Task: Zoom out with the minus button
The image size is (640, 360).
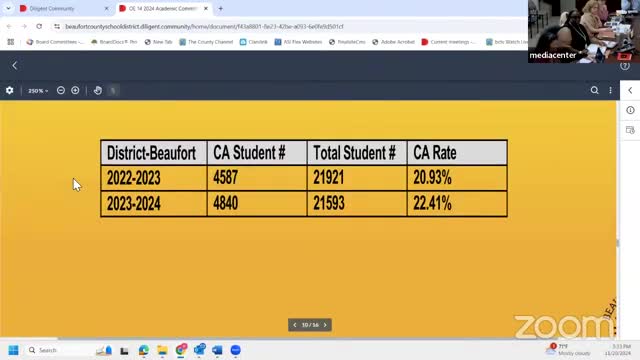Action: click(x=61, y=90)
